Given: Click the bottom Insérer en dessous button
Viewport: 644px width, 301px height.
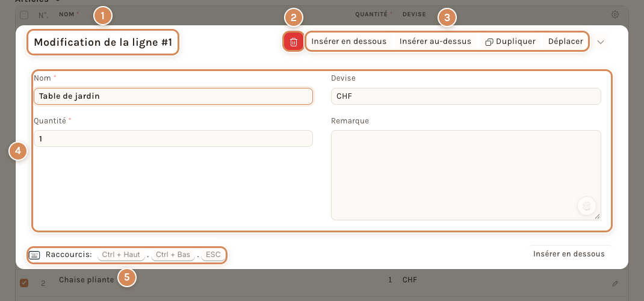Looking at the screenshot, I should point(569,254).
